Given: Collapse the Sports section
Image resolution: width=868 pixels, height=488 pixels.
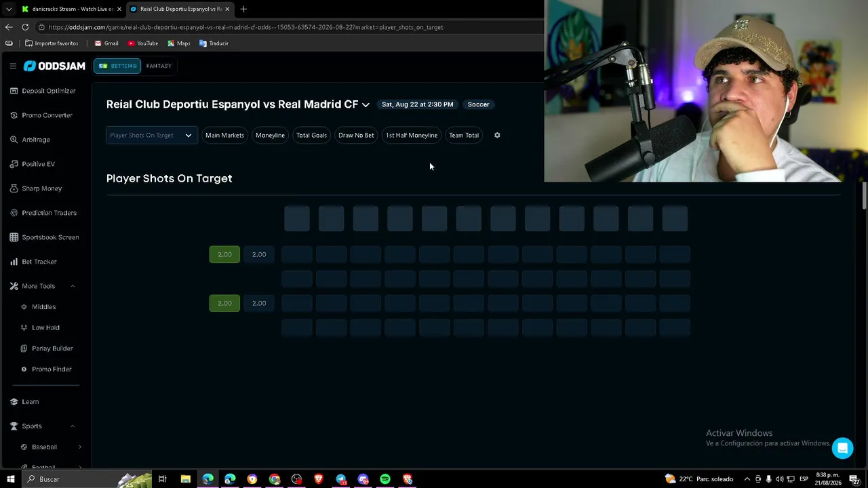Looking at the screenshot, I should click(73, 426).
